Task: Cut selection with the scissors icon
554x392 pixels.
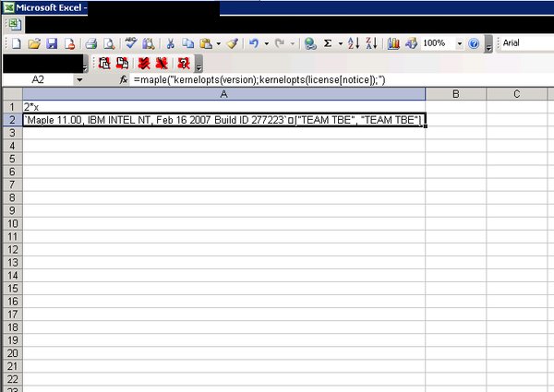Action: pos(170,43)
